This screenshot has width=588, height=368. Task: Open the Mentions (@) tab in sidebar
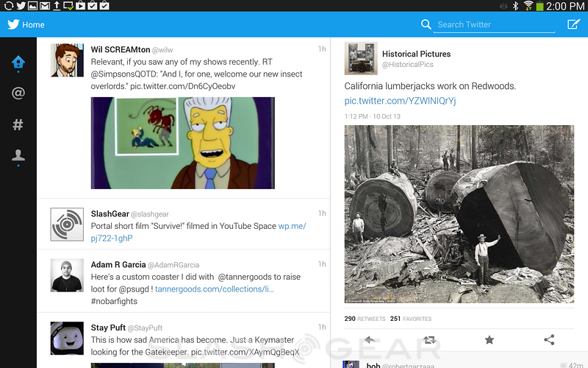(18, 93)
